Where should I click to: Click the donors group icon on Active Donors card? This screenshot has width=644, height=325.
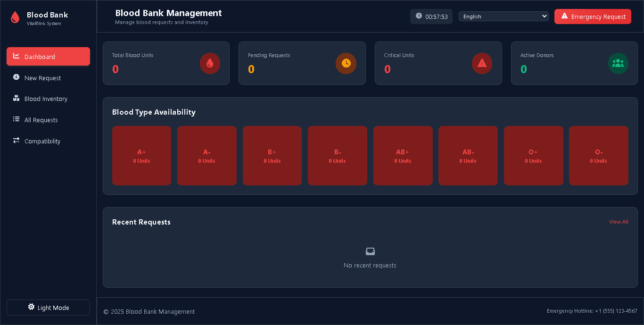pos(618,63)
